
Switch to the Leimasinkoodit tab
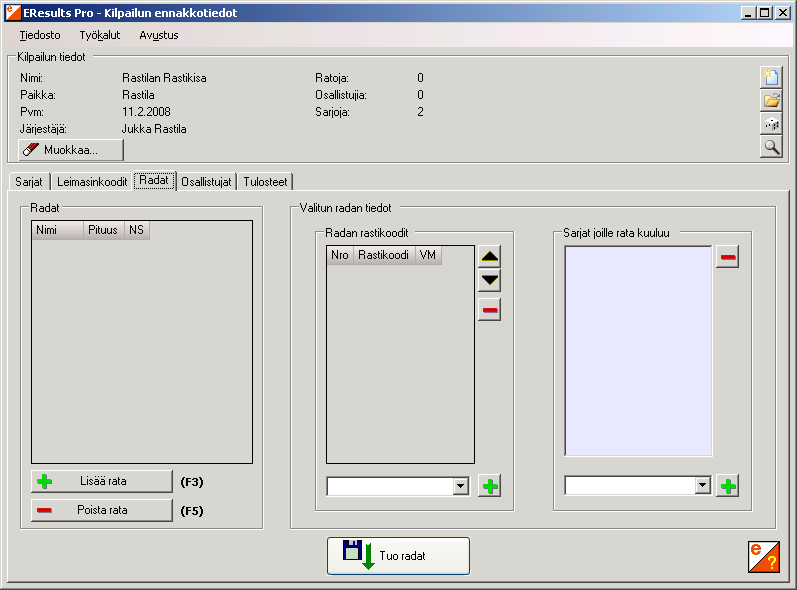coord(92,182)
